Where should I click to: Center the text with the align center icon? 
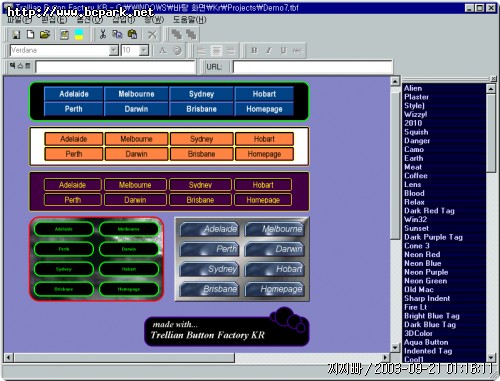[217, 51]
